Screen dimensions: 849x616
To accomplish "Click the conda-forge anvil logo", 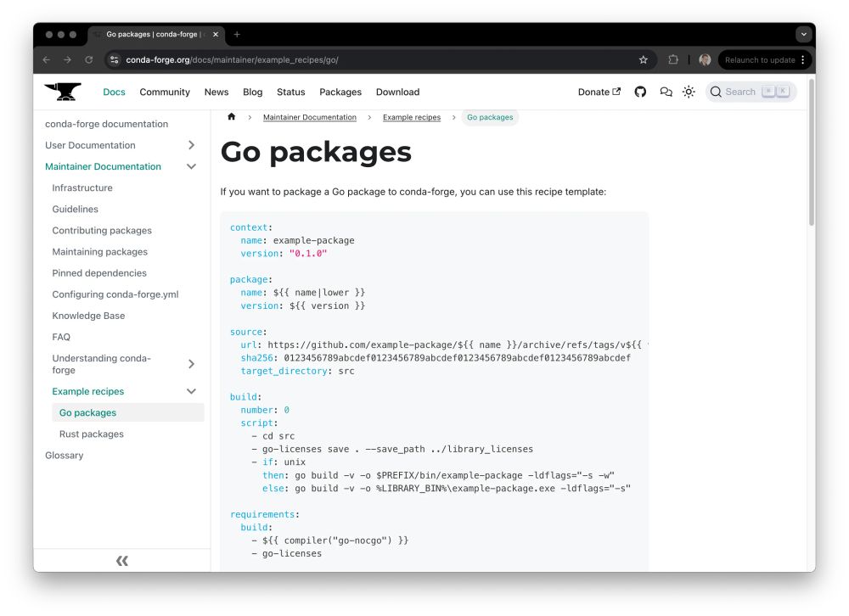I will (x=63, y=92).
